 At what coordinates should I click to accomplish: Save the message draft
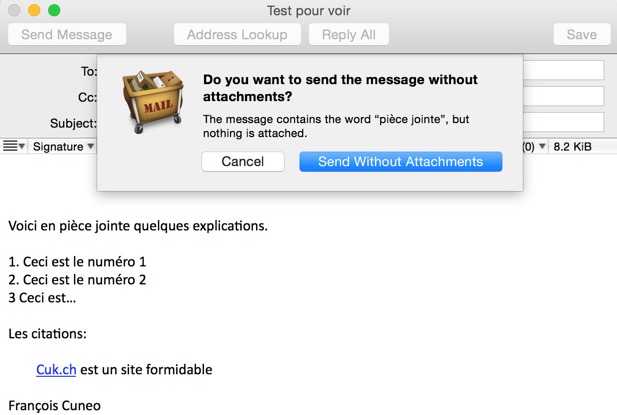[x=582, y=35]
